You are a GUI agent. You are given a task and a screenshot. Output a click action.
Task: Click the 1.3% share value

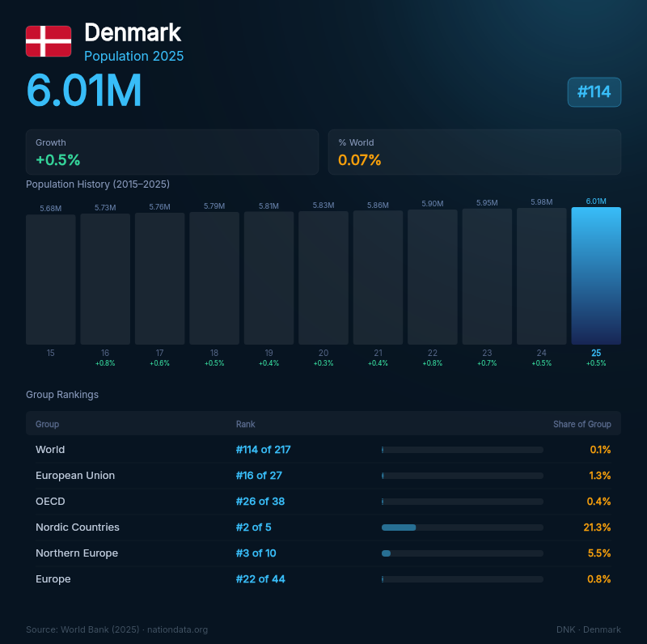(x=599, y=476)
